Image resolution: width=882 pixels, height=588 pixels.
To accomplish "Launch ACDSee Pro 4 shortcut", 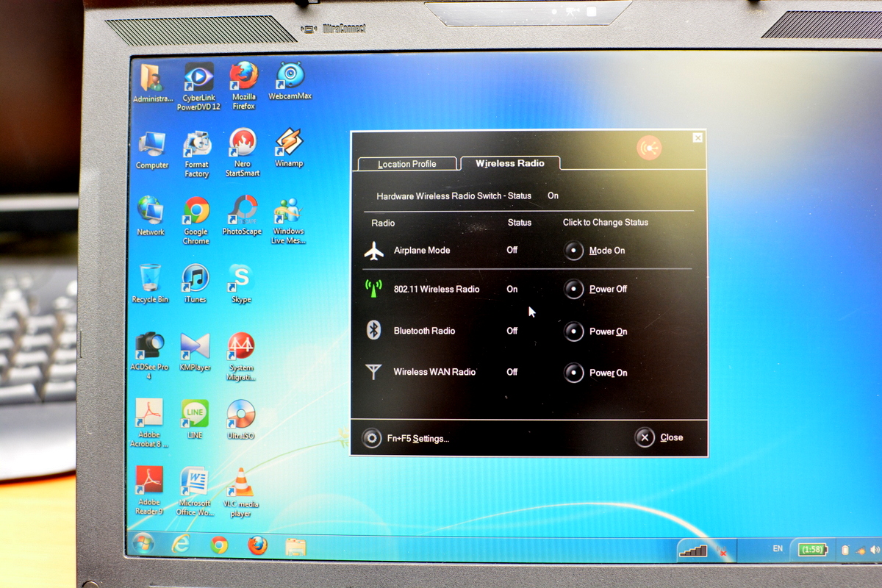I will click(150, 356).
